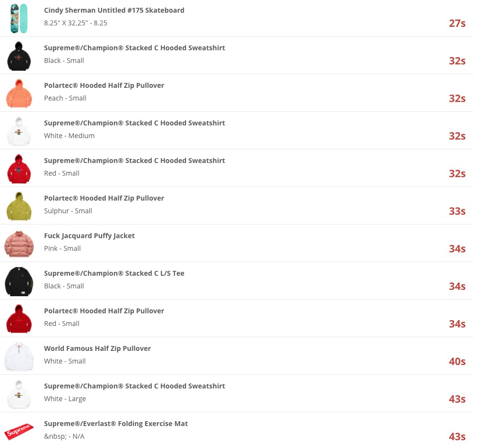
Task: Click the red Stacked C hoodie image
Action: point(19,168)
